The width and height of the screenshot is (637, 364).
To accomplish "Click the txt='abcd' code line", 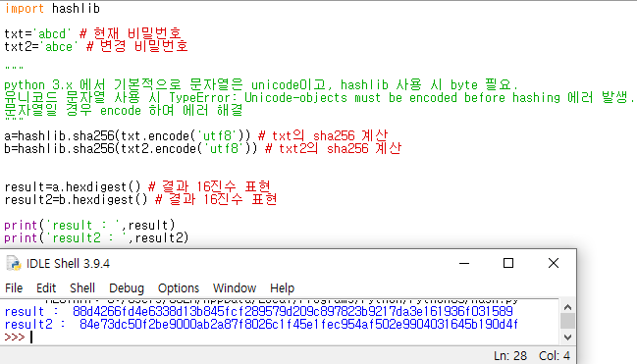I will [92, 33].
